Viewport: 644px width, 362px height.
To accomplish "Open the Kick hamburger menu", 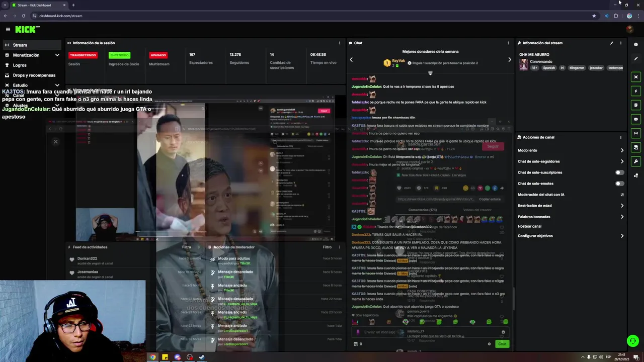I will tap(8, 30).
